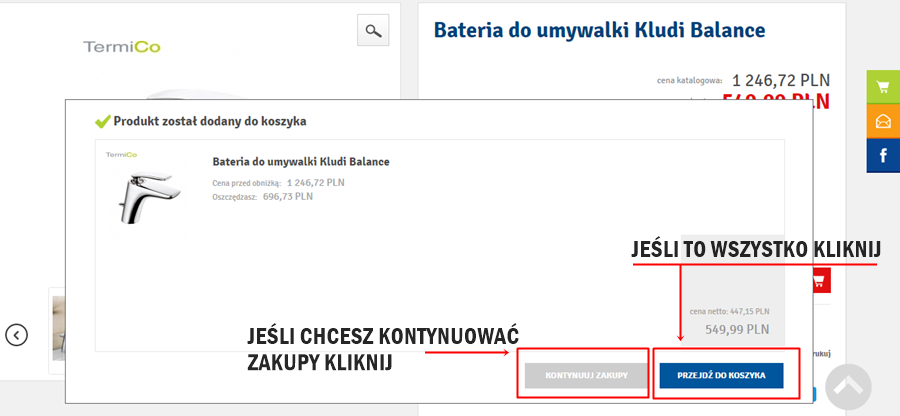Click the scroll-to-top arrow circle

click(x=848, y=387)
